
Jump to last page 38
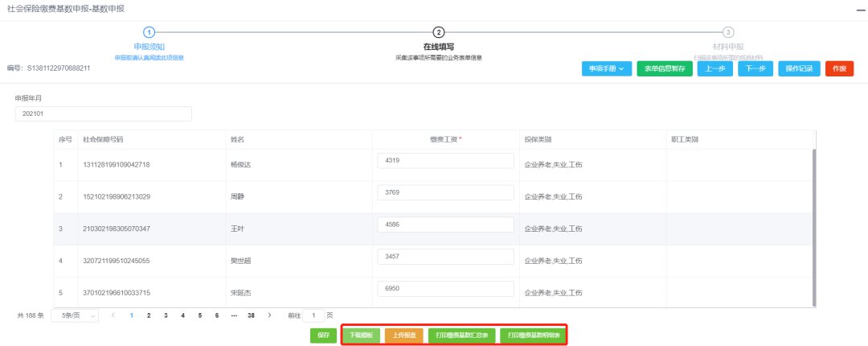(x=252, y=315)
